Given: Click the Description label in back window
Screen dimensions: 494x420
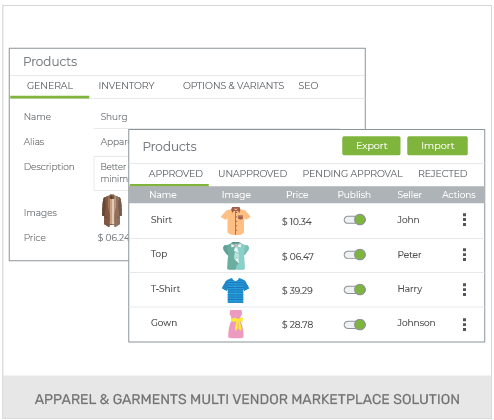Looking at the screenshot, I should 49,167.
